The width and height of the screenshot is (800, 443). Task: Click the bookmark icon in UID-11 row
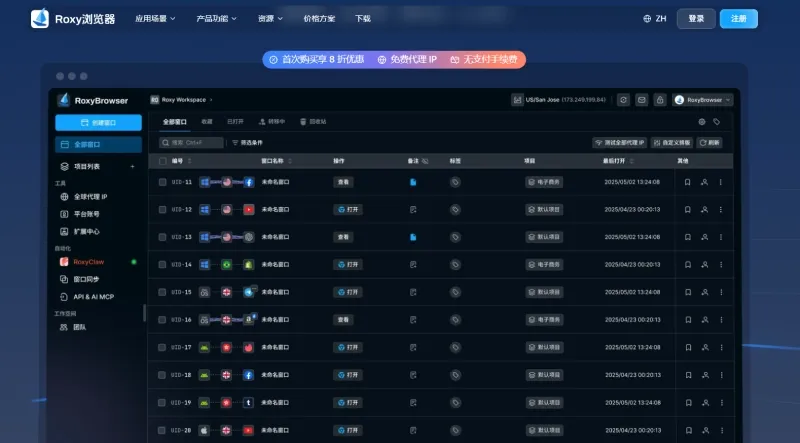coord(687,182)
